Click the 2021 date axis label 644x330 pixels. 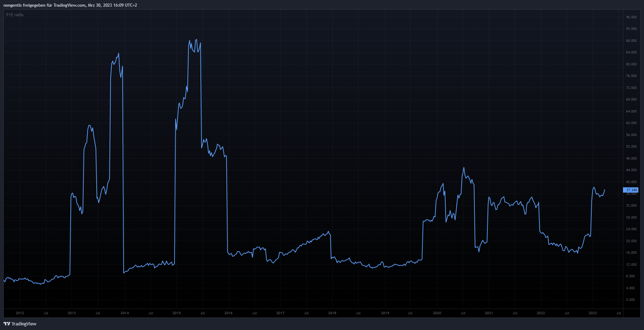coord(489,313)
